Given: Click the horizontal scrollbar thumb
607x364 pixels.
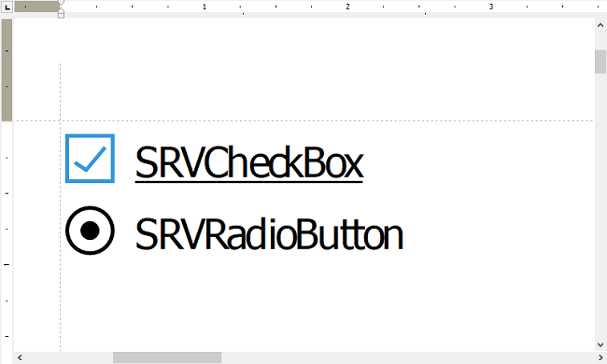Looking at the screenshot, I should 167,357.
